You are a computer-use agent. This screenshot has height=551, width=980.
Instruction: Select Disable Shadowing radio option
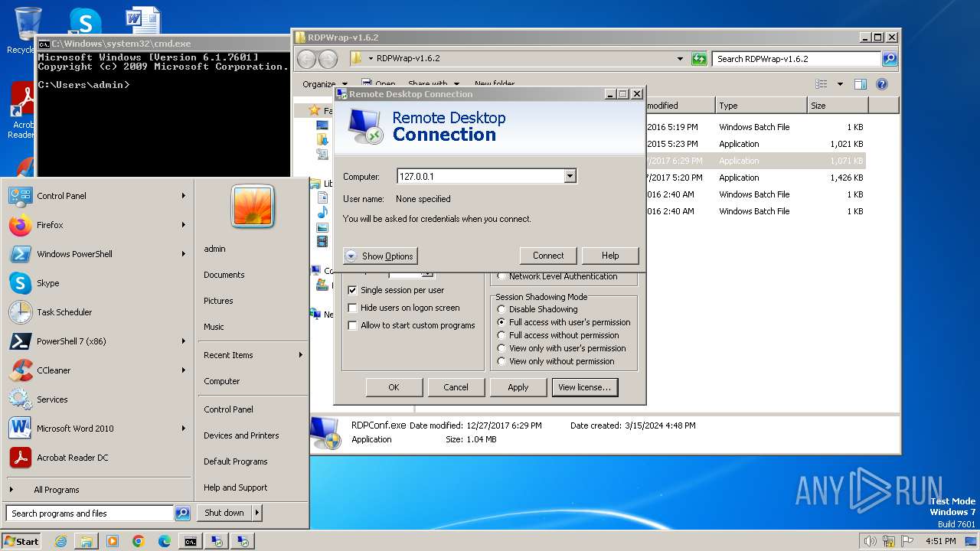pyautogui.click(x=501, y=309)
